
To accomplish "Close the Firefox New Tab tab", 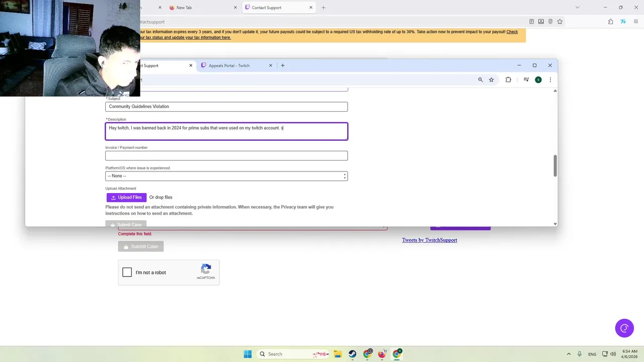I will 235,8.
